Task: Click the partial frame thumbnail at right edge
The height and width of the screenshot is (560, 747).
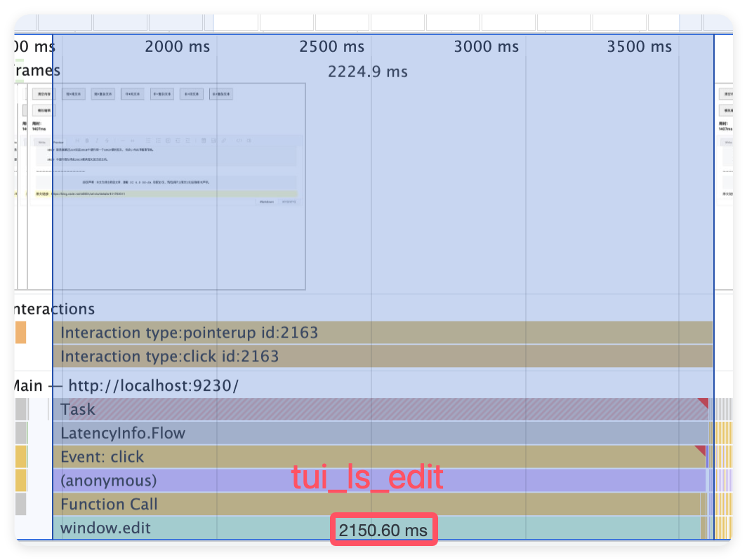Action: tap(725, 186)
